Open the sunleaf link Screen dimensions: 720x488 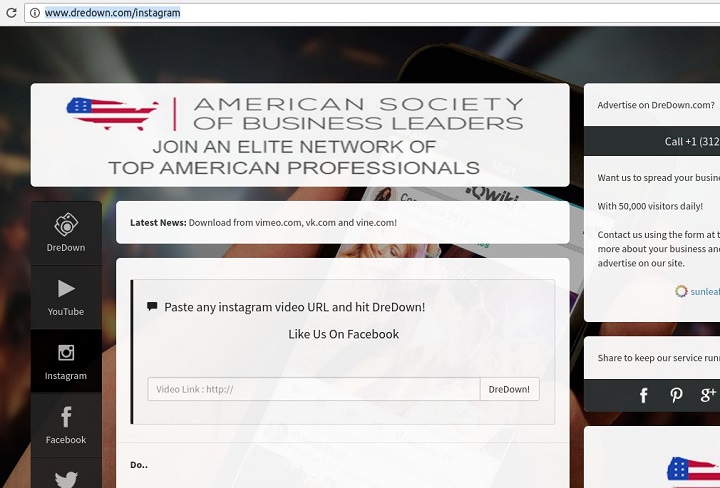705,292
